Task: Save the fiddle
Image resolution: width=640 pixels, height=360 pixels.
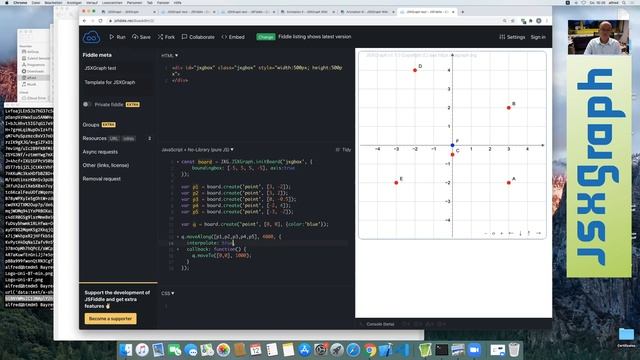Action: [141, 37]
